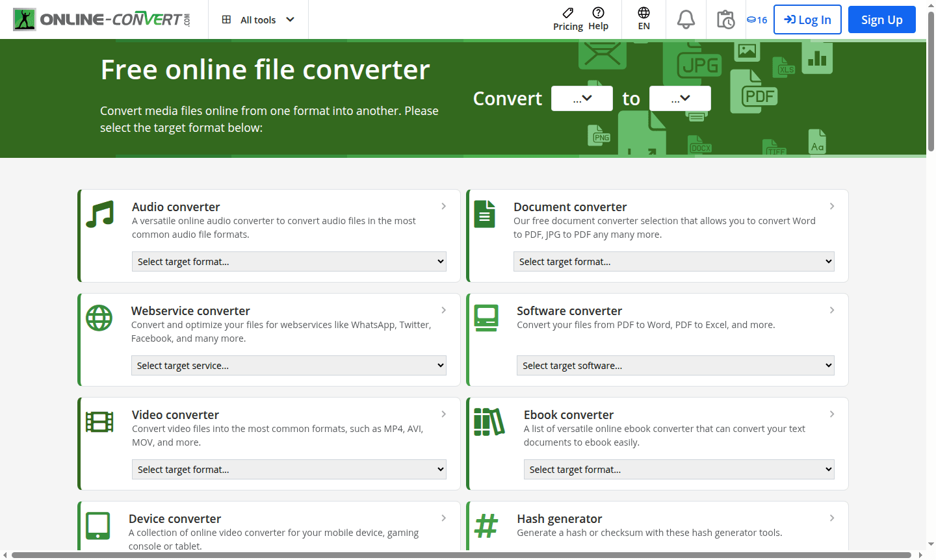Click the Log In button

pos(807,19)
